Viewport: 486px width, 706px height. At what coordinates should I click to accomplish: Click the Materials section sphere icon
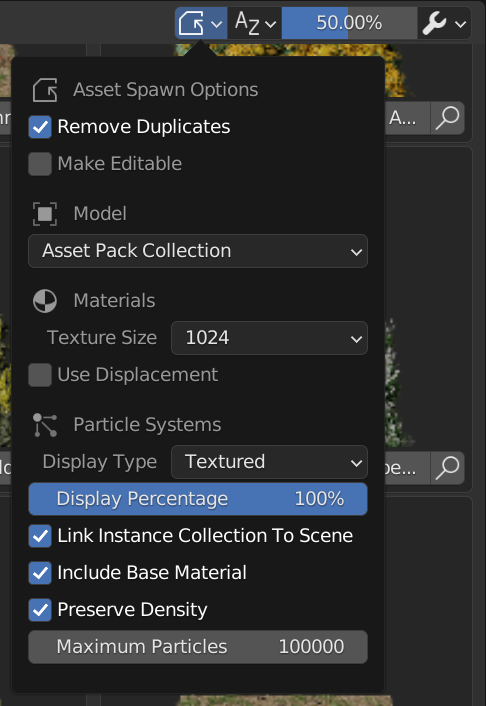click(45, 301)
